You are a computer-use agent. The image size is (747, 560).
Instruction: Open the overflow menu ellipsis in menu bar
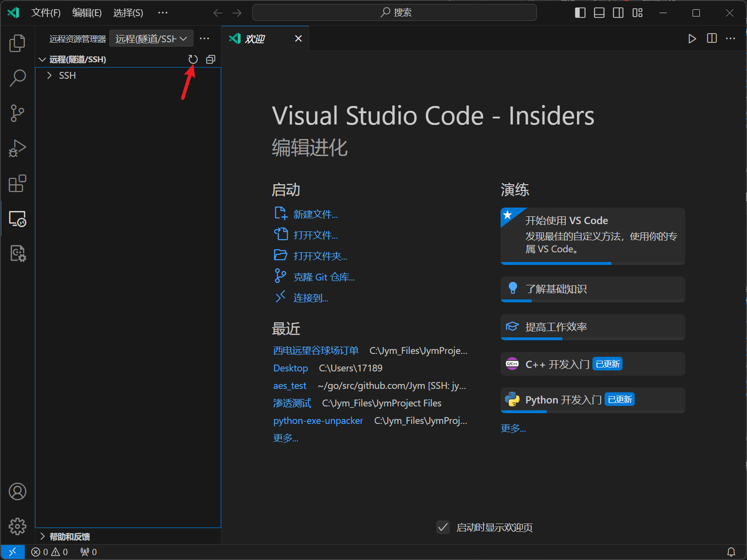tap(163, 13)
